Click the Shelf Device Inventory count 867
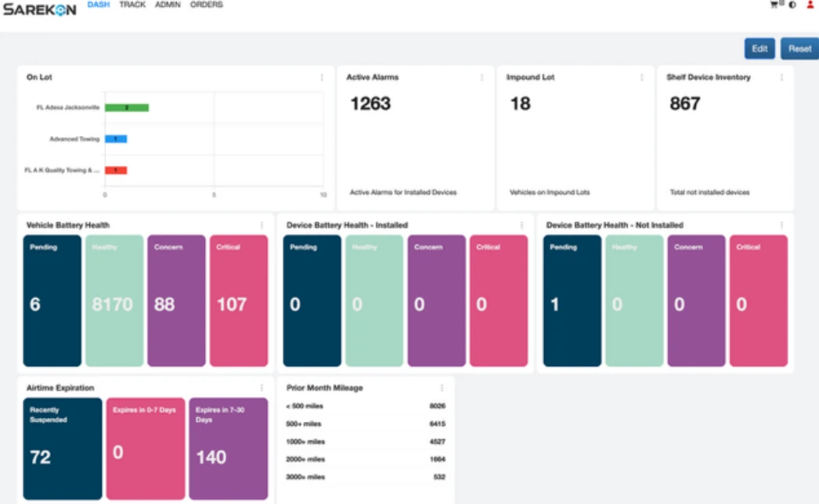 click(685, 103)
